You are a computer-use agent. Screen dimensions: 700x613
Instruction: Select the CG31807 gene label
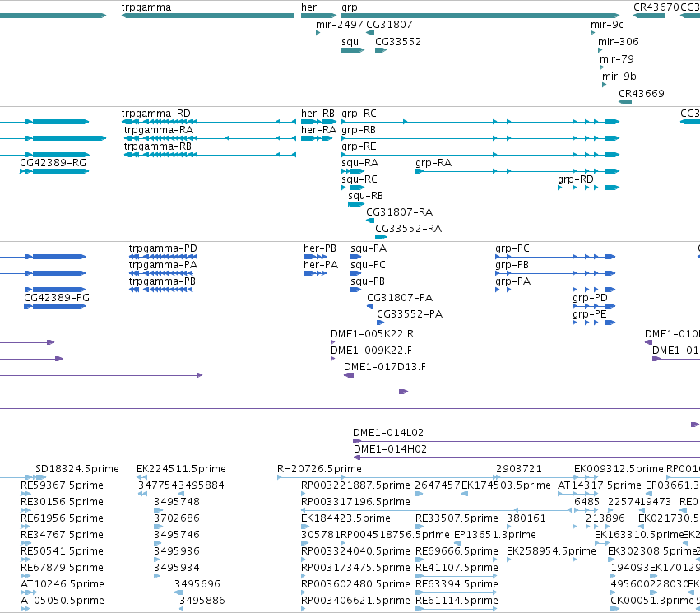389,25
